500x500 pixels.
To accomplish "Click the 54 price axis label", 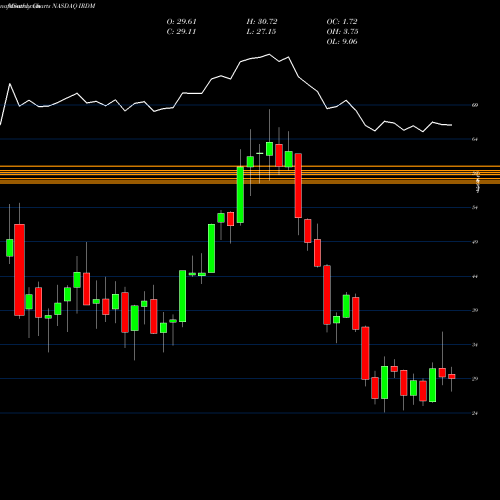I will pyautogui.click(x=475, y=208).
